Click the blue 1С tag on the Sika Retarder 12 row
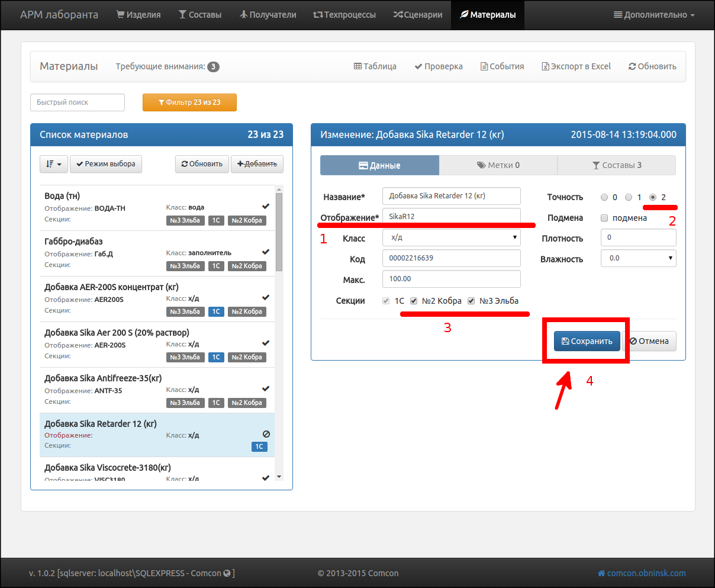The width and height of the screenshot is (715, 588). point(259,446)
